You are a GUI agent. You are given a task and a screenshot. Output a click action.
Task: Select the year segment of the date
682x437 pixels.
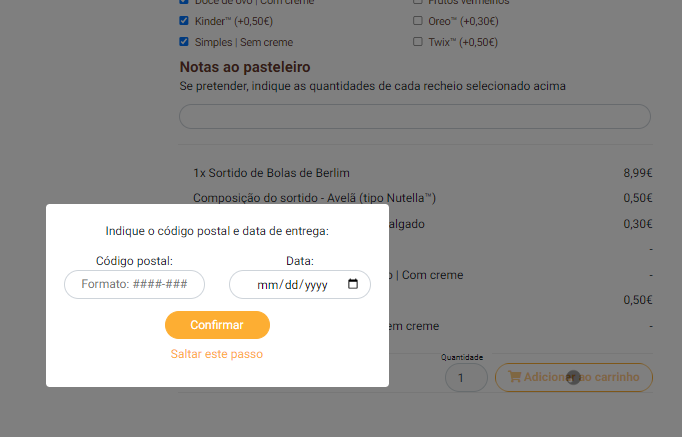click(316, 285)
